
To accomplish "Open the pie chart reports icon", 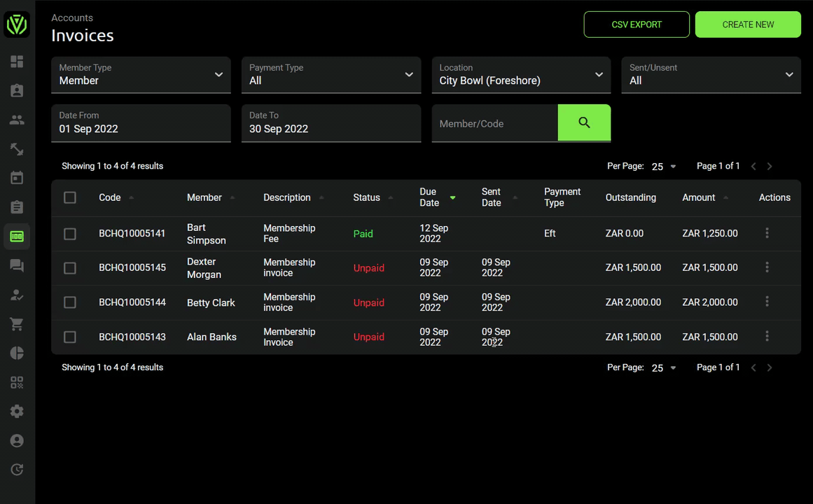I will [17, 353].
